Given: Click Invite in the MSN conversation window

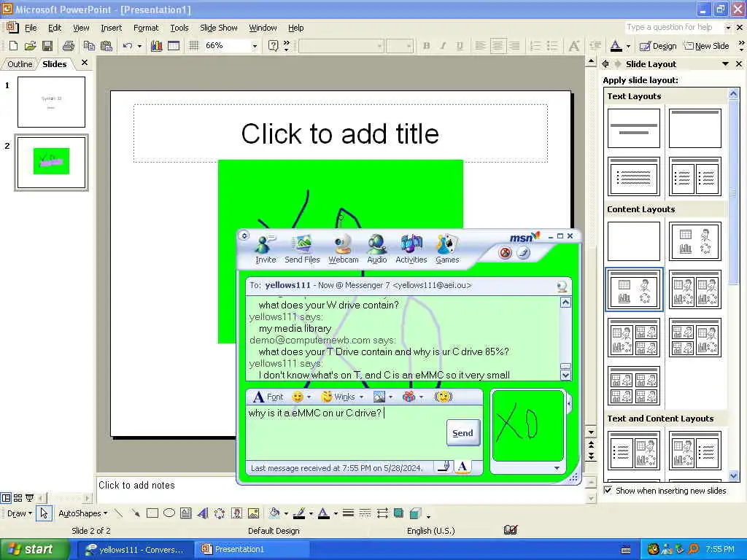Looking at the screenshot, I should pos(266,249).
